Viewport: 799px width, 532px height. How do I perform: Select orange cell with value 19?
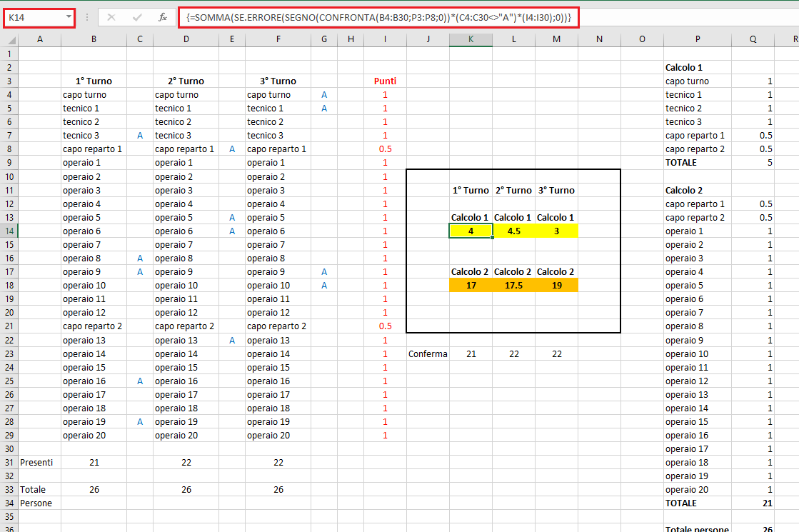[556, 286]
